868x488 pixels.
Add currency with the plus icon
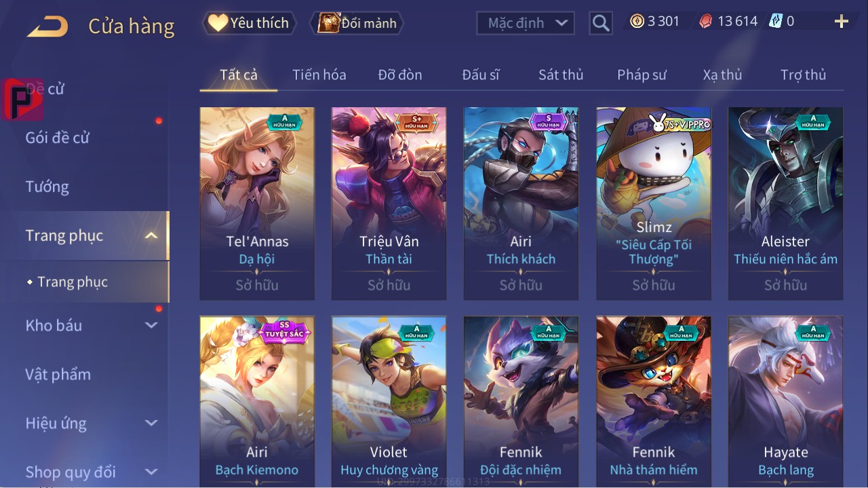coord(842,22)
